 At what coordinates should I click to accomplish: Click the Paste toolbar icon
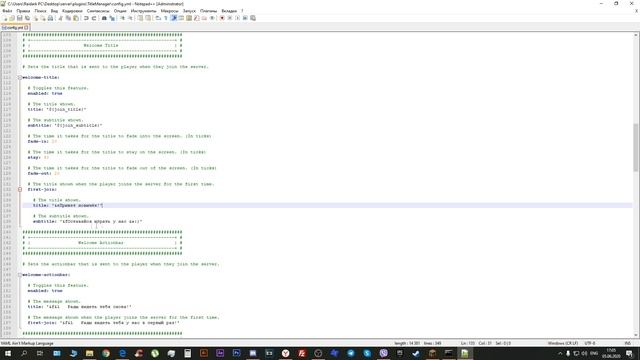coord(76,18)
